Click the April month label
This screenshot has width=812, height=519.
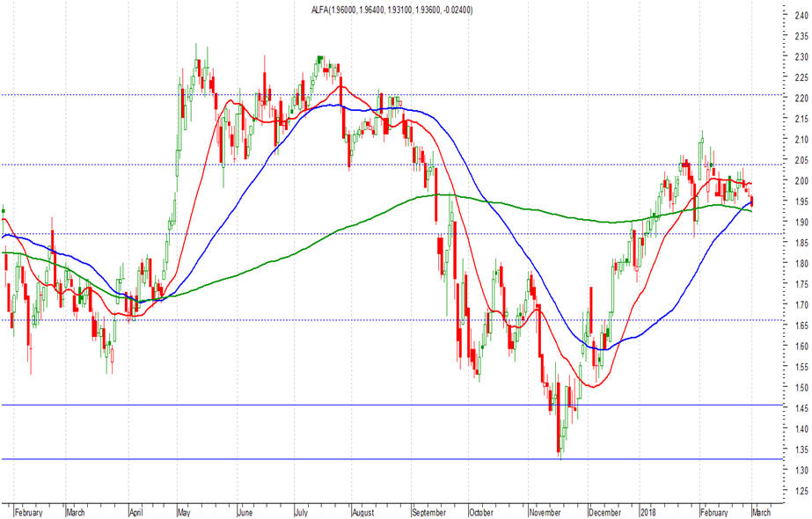click(135, 512)
